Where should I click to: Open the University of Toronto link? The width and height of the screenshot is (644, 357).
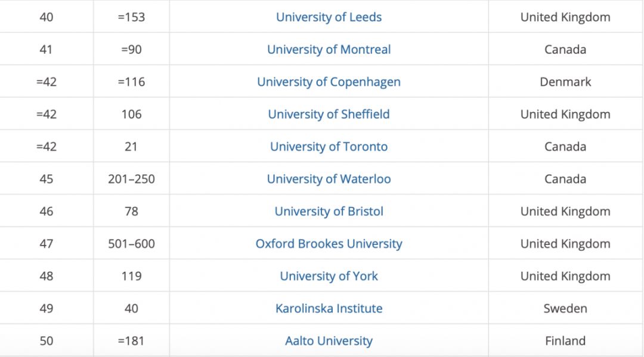329,147
